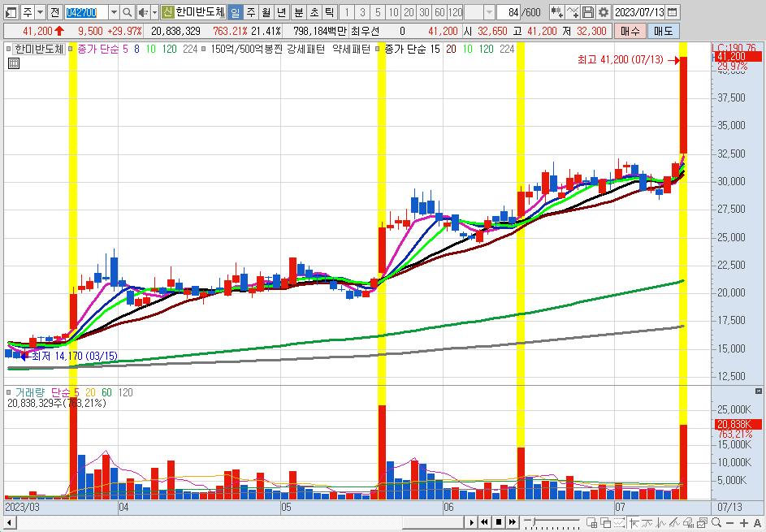Select the 5 interval button
Viewport: 766px width, 532px height.
click(x=378, y=12)
